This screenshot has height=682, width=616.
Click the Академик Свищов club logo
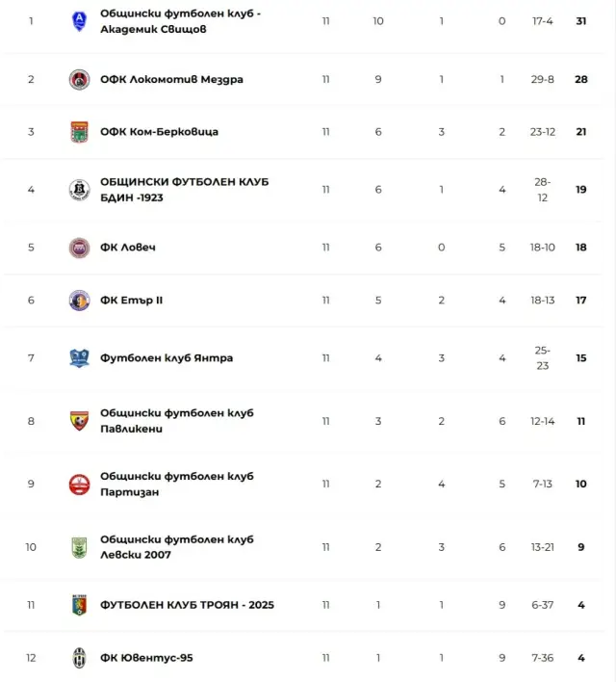(x=79, y=21)
